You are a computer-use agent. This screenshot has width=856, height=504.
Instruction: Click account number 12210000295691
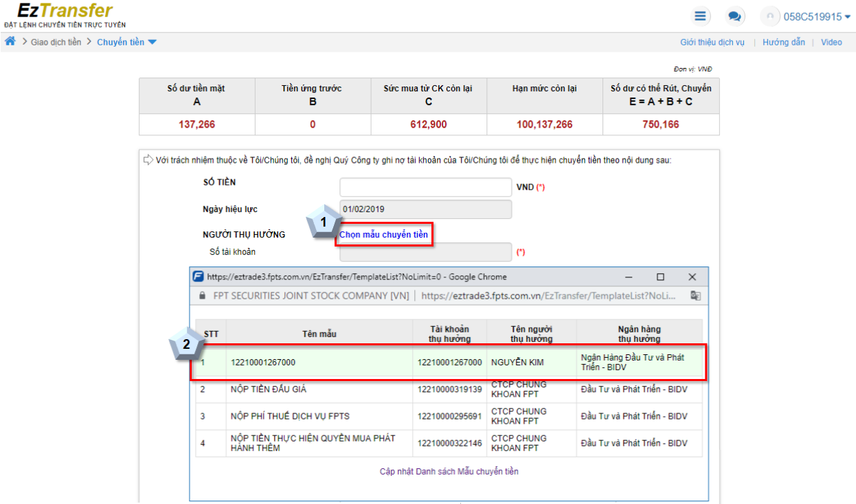(x=449, y=416)
